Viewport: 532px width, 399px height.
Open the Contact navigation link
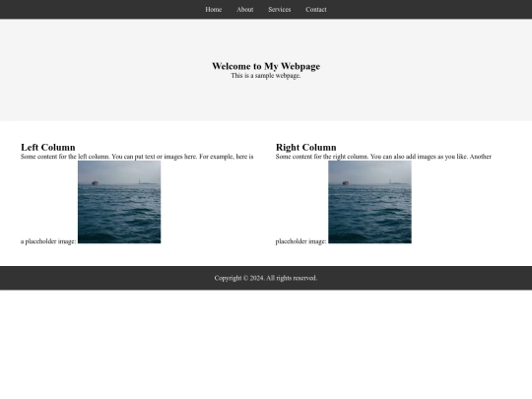[x=316, y=10]
